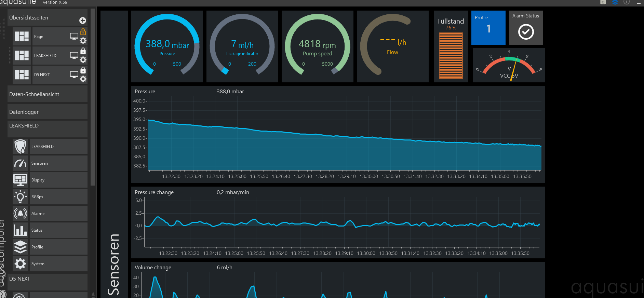Click the Alarm Status checkmark tile

526,28
